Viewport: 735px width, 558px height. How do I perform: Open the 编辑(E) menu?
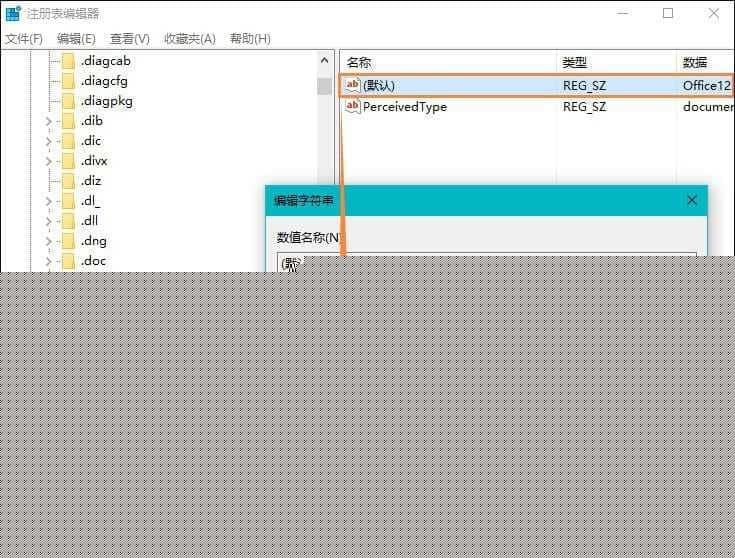(76, 38)
